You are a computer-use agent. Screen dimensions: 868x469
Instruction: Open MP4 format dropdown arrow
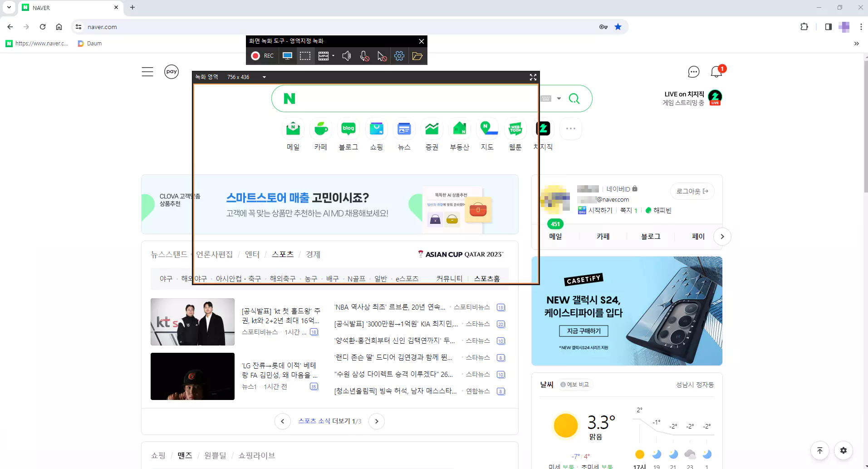point(333,56)
